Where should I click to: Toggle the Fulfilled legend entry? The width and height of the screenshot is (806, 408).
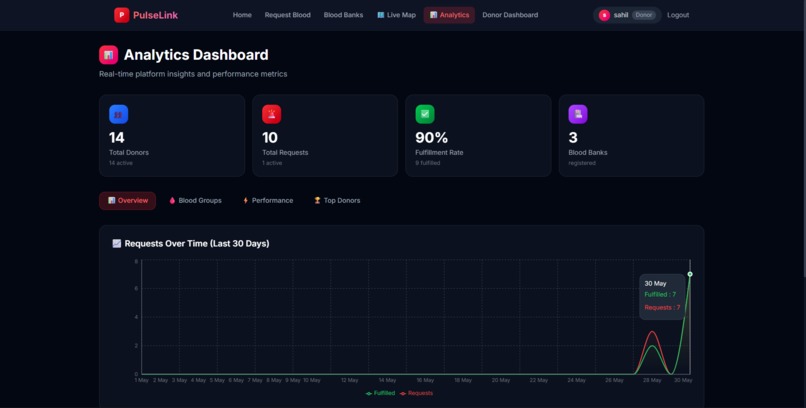click(380, 393)
